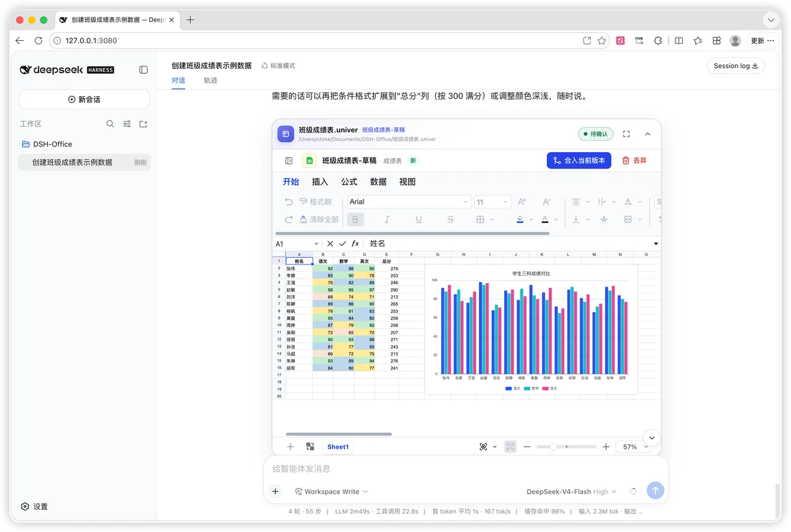The image size is (791, 532).
Task: Click the zoom slider in spreadsheet footer
Action: coord(566,447)
